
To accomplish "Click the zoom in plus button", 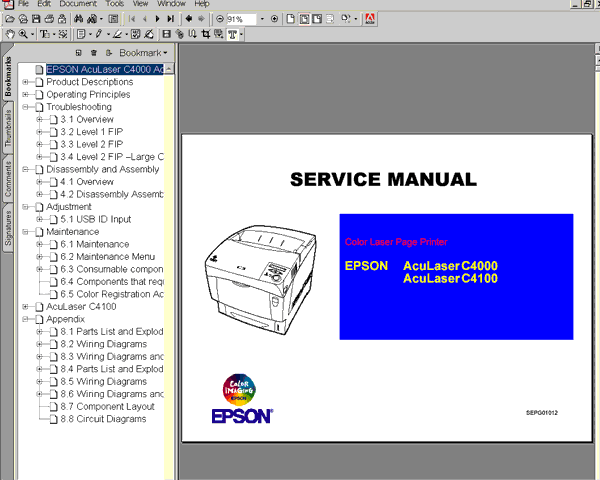I will [274, 19].
